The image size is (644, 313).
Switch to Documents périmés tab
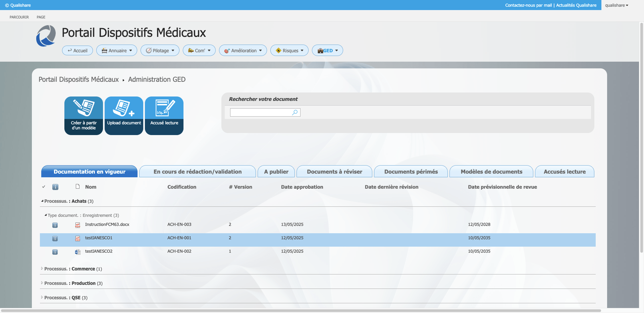[411, 171]
